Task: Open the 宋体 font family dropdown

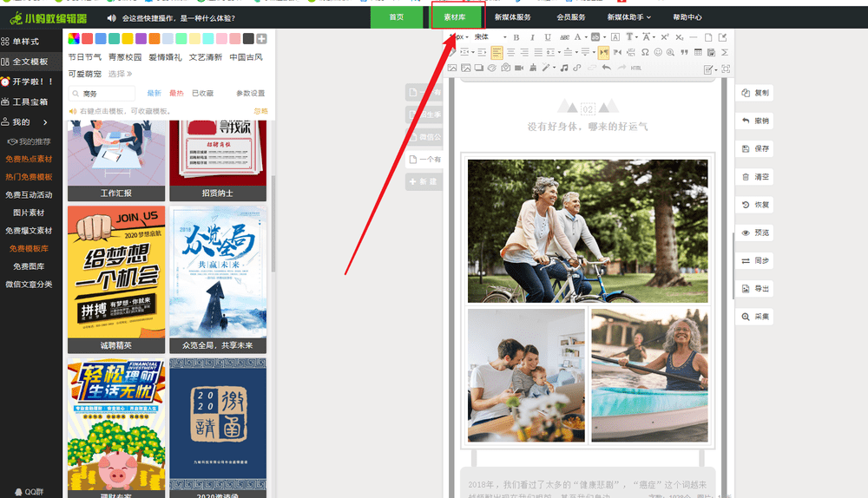Action: 490,37
